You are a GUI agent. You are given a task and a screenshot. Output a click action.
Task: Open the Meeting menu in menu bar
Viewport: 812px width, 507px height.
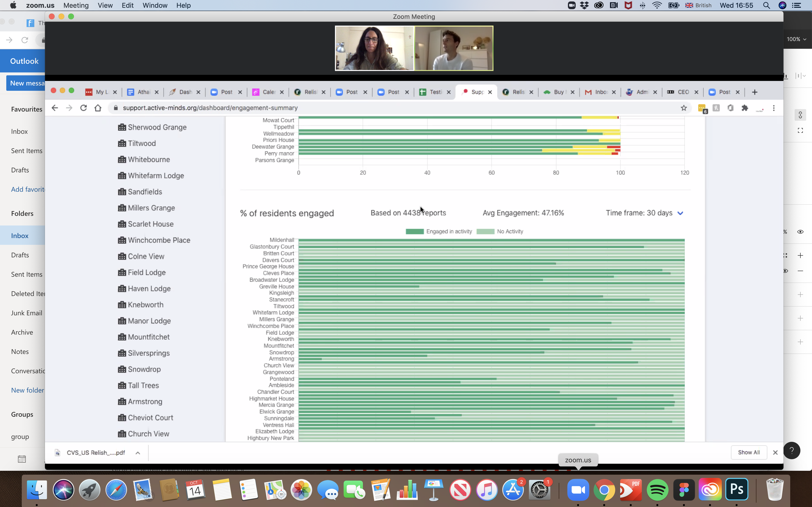tap(76, 5)
